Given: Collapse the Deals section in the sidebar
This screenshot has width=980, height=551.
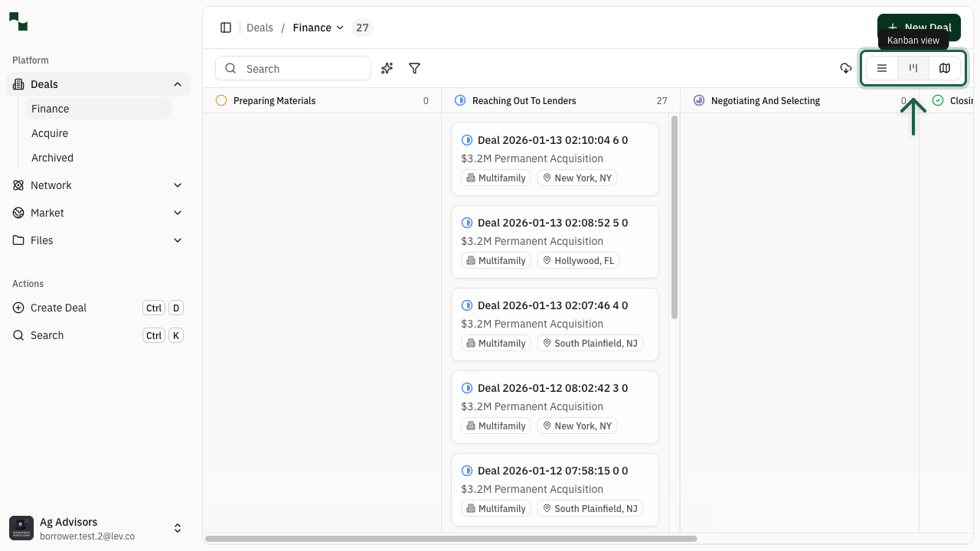Looking at the screenshot, I should [x=178, y=84].
